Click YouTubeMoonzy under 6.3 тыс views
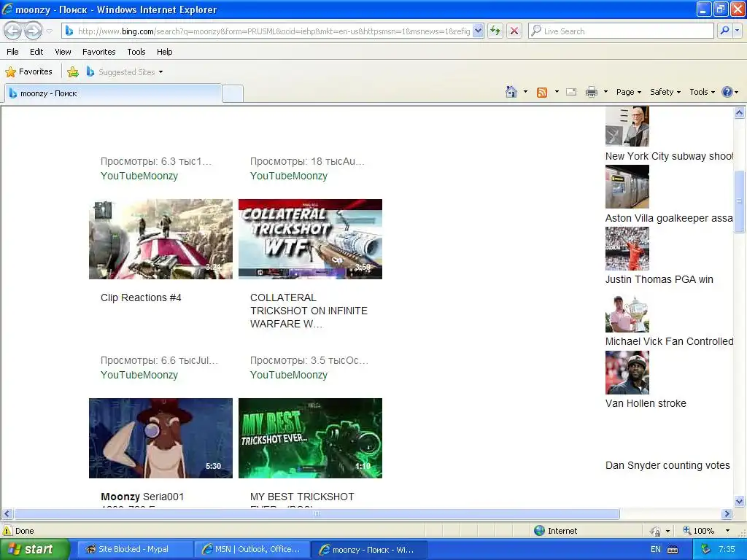747x560 pixels. 139,176
